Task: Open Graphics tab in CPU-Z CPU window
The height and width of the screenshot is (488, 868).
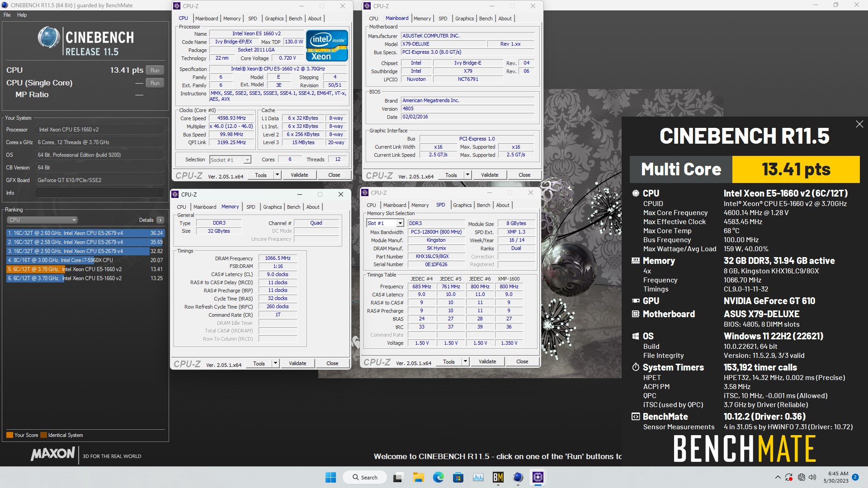Action: point(274,19)
